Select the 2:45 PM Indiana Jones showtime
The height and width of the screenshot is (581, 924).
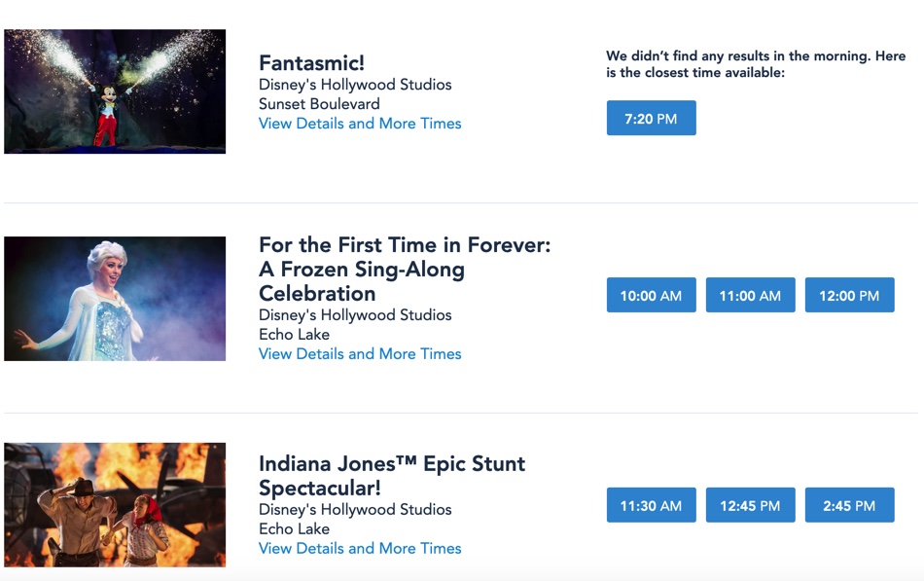pos(849,505)
